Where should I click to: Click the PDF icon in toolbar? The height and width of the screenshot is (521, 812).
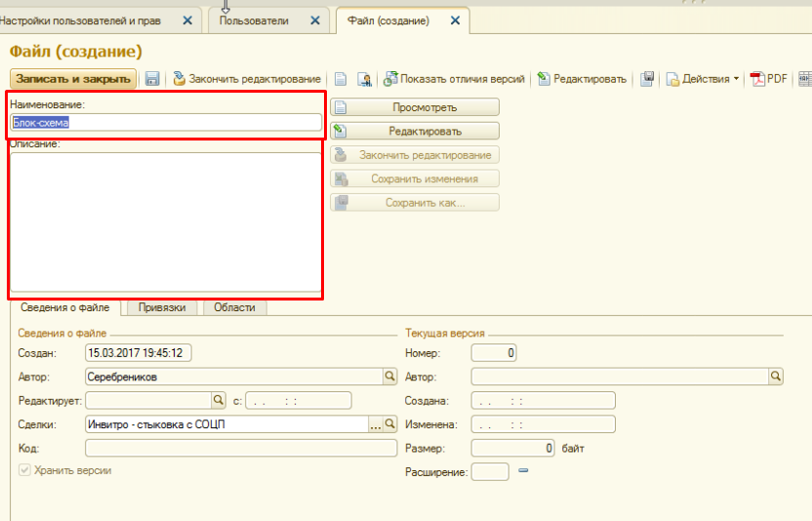pos(768,79)
